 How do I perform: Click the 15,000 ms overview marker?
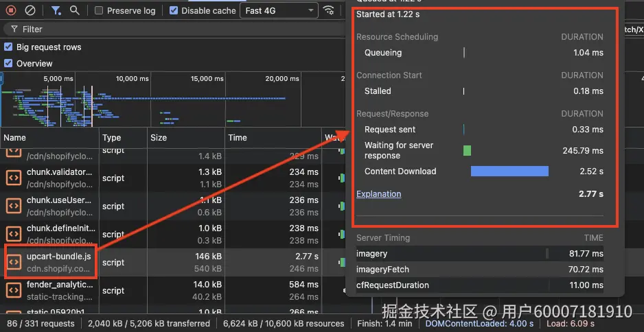click(x=207, y=78)
